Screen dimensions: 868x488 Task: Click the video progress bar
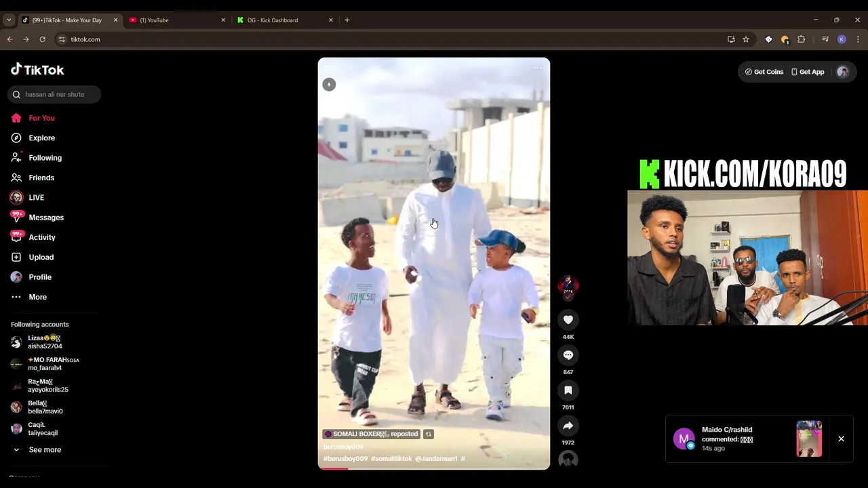[x=434, y=468]
